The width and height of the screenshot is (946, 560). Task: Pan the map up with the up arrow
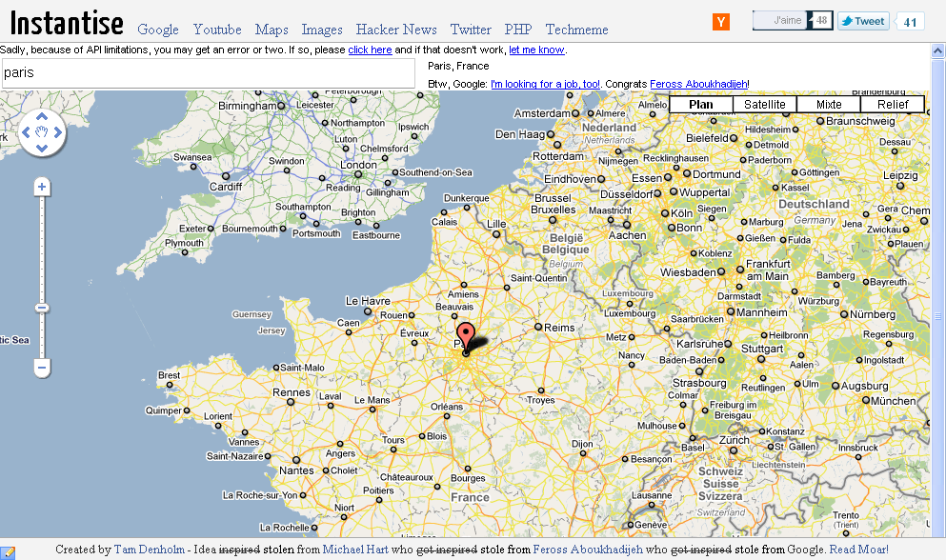(x=42, y=116)
